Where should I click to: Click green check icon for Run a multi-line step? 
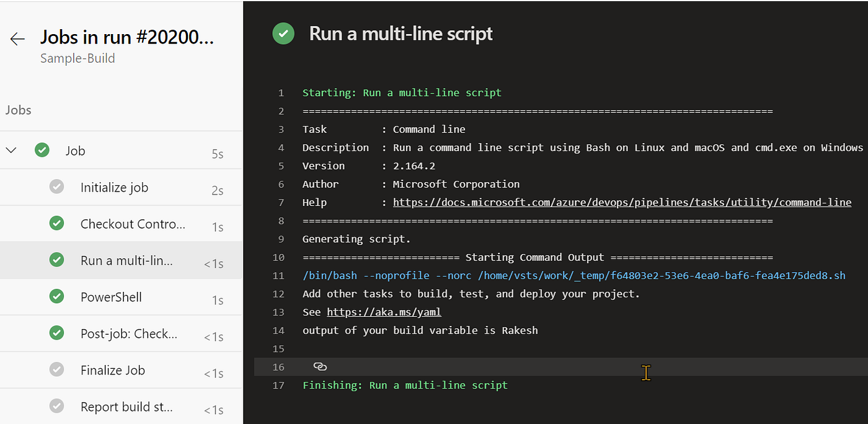coord(56,260)
